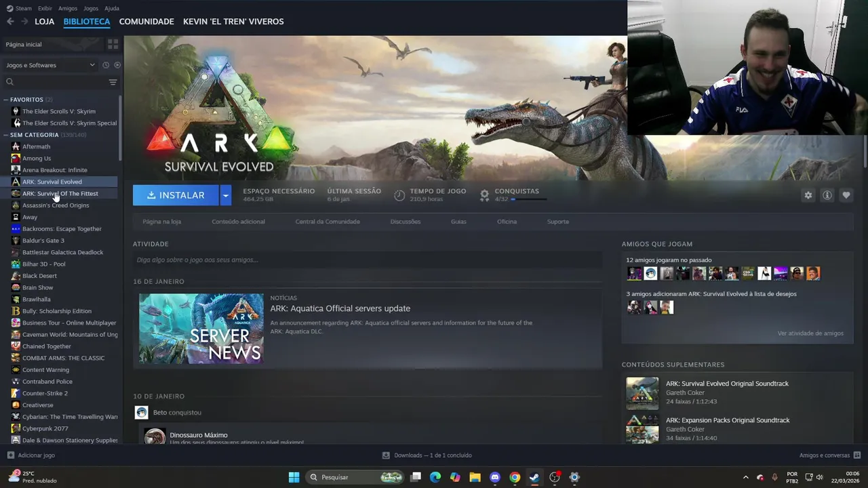This screenshot has height=488, width=868.
Task: Open Downloads status at bottom bar
Action: (427, 455)
